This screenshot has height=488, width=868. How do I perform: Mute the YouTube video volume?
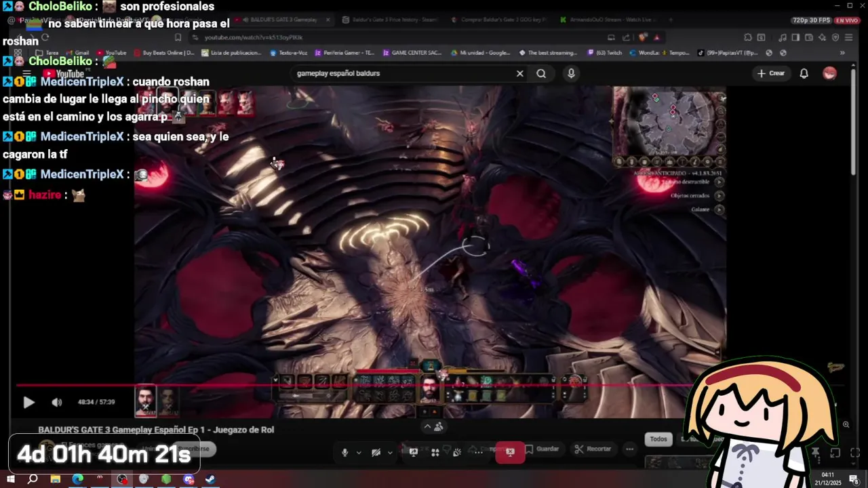57,402
